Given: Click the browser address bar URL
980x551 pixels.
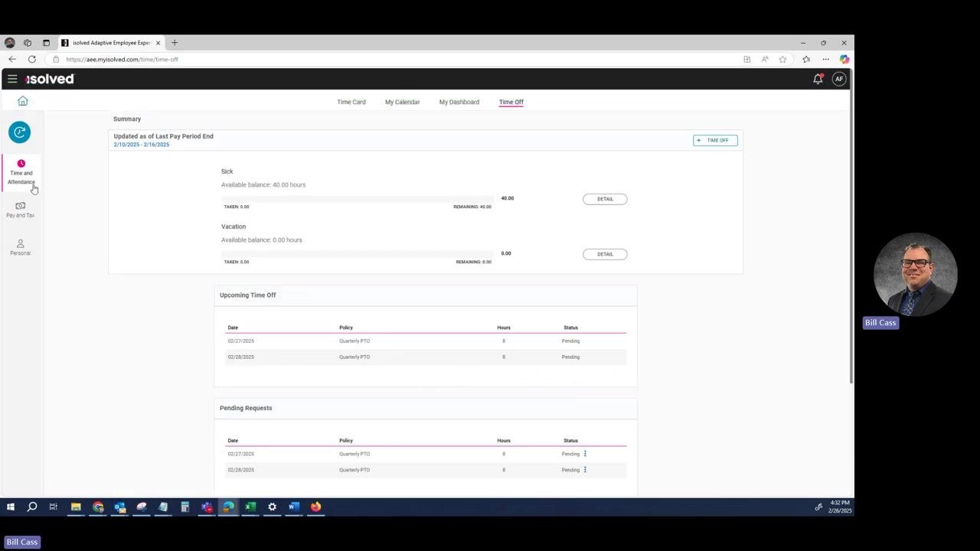Looking at the screenshot, I should (x=122, y=59).
